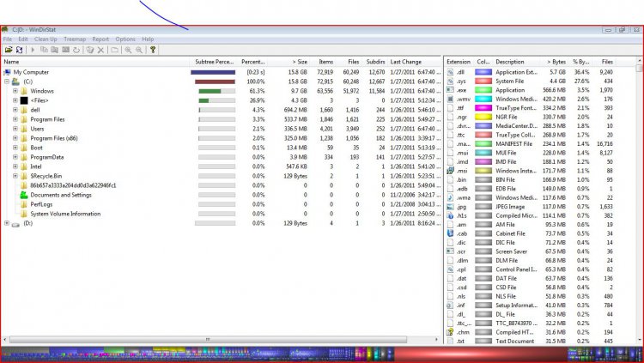The image size is (644, 363).
Task: Open the Options menu
Action: 125,39
